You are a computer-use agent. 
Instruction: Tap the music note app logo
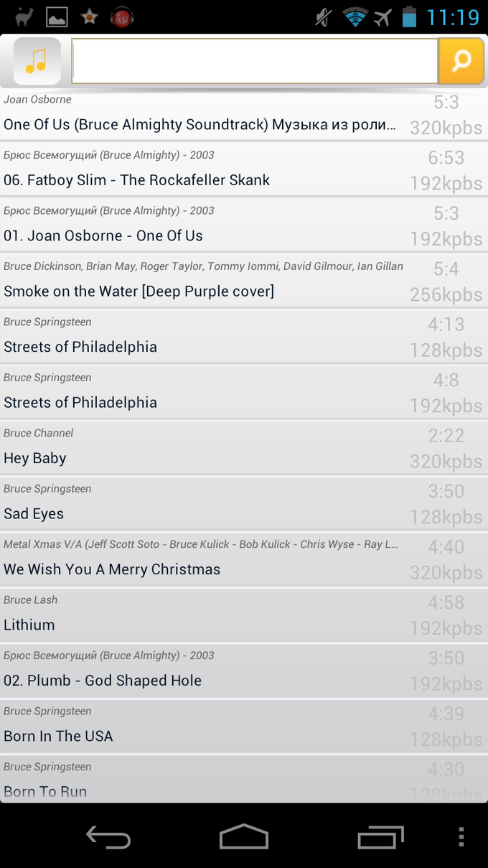pos(36,61)
